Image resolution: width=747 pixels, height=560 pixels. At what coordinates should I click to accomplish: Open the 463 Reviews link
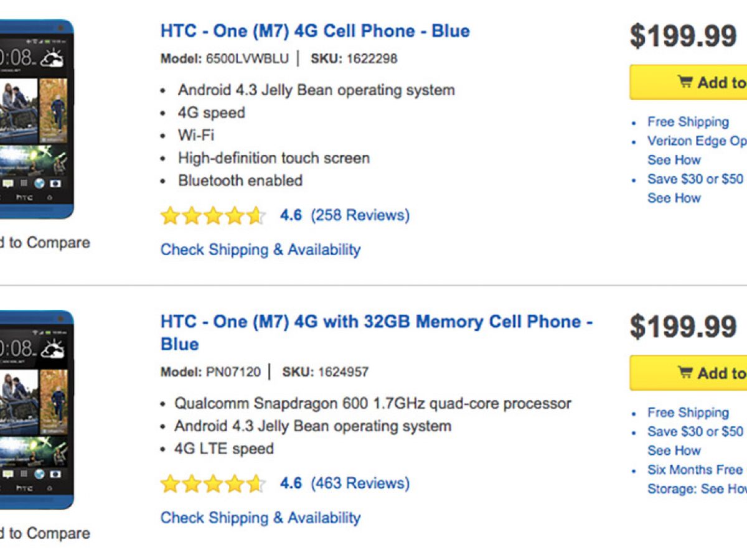360,483
